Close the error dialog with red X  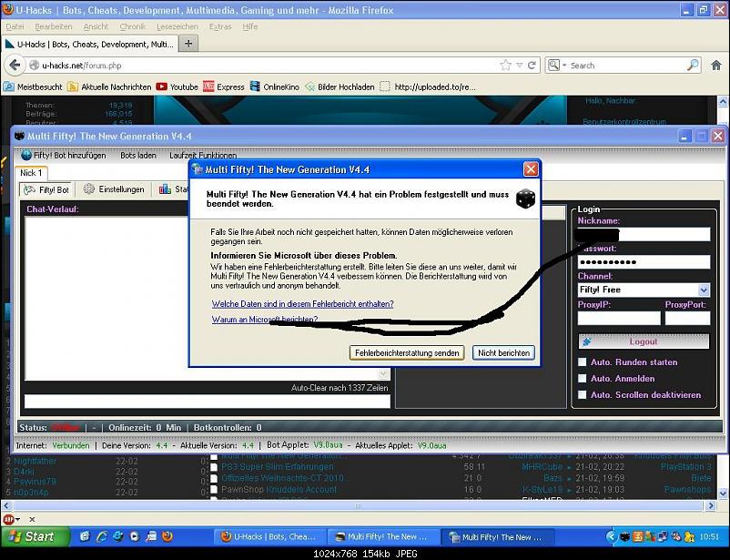point(531,168)
